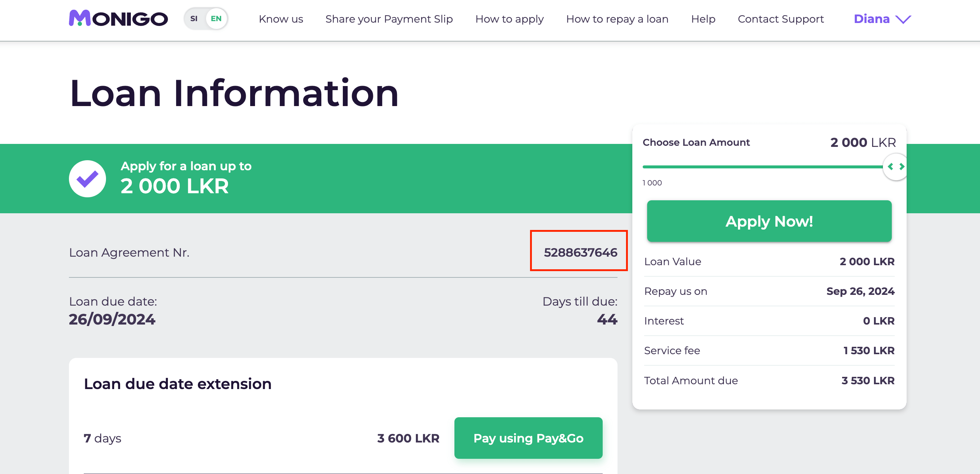Image resolution: width=980 pixels, height=474 pixels.
Task: Select the EN language option
Action: [216, 18]
